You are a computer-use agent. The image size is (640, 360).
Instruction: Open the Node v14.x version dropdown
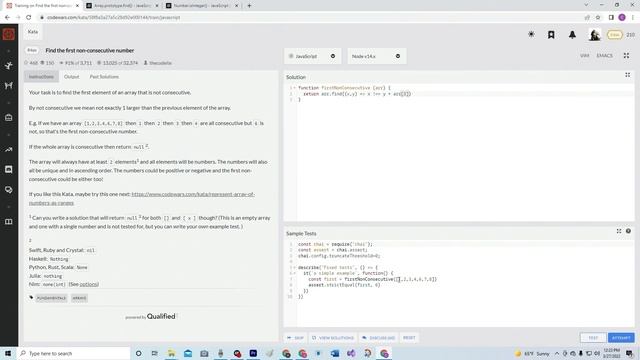click(376, 56)
